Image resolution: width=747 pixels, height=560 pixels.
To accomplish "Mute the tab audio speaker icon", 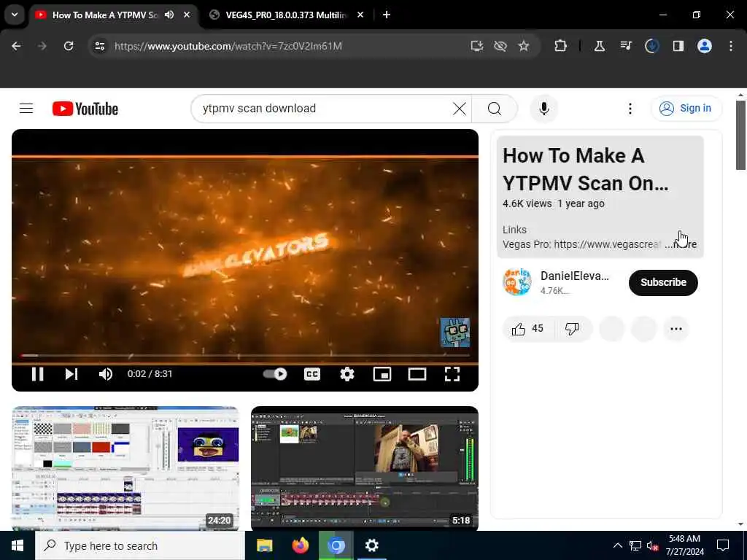I will 169,15.
